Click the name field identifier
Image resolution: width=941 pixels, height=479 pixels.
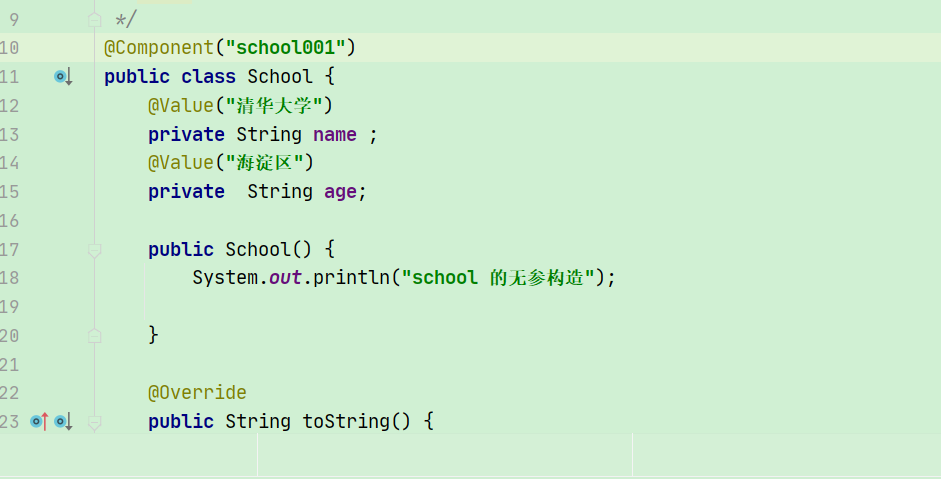(x=335, y=134)
